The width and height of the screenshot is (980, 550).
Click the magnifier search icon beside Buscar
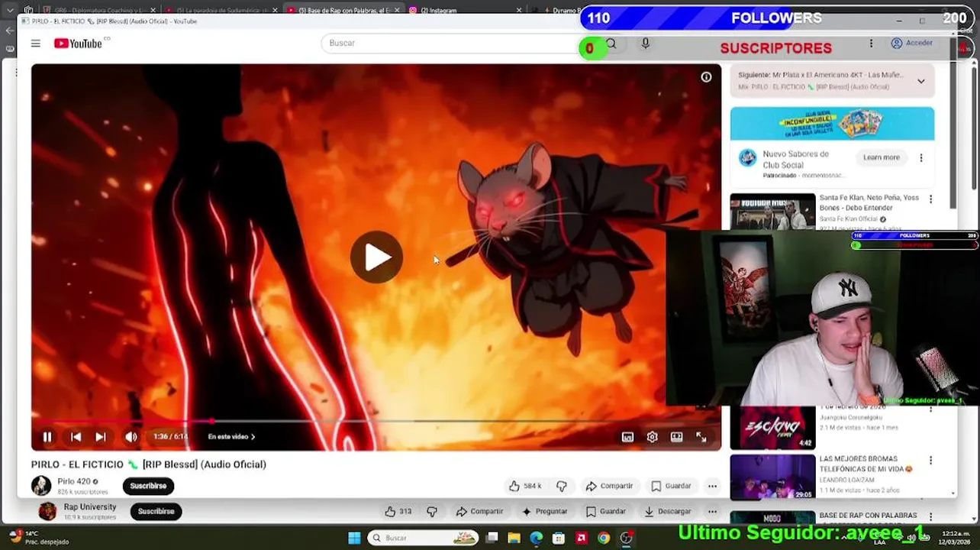[x=611, y=44]
